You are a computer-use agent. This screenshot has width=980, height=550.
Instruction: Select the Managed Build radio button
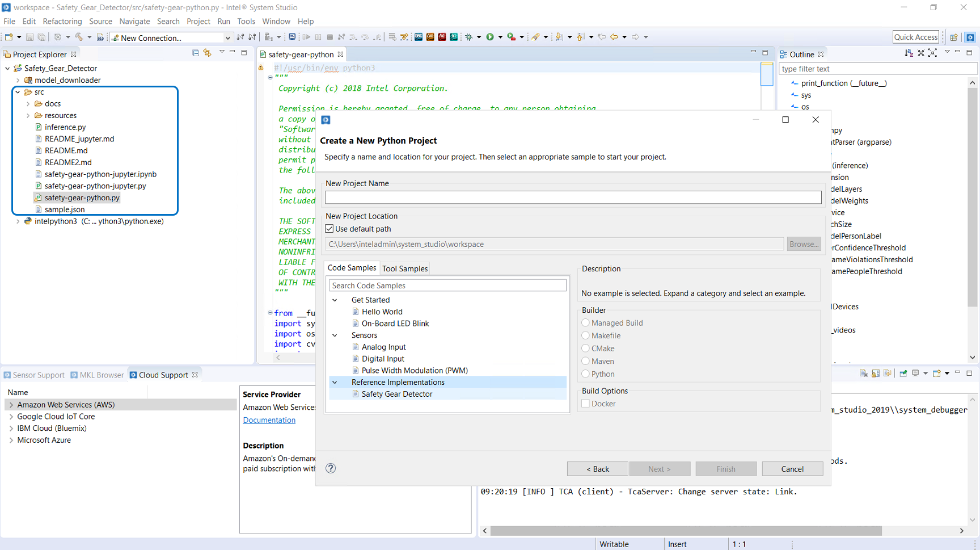coord(585,323)
